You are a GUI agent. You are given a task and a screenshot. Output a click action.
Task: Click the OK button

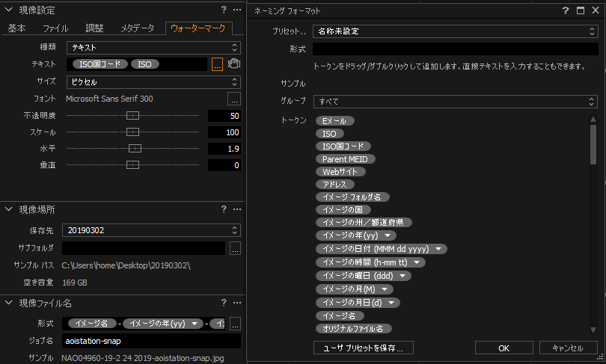point(504,348)
